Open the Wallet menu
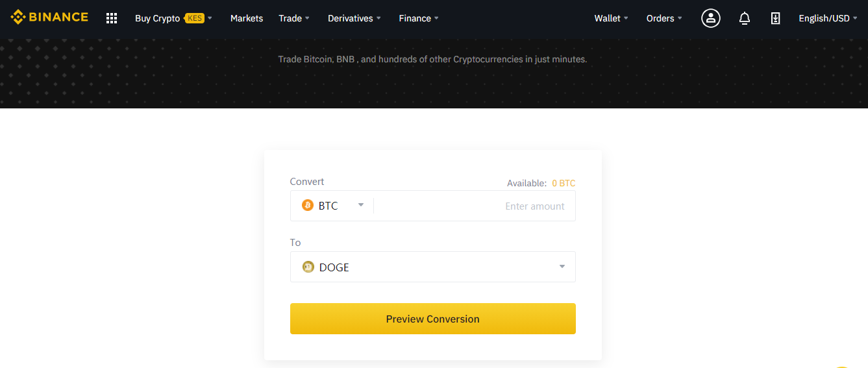The height and width of the screenshot is (368, 868). point(612,18)
